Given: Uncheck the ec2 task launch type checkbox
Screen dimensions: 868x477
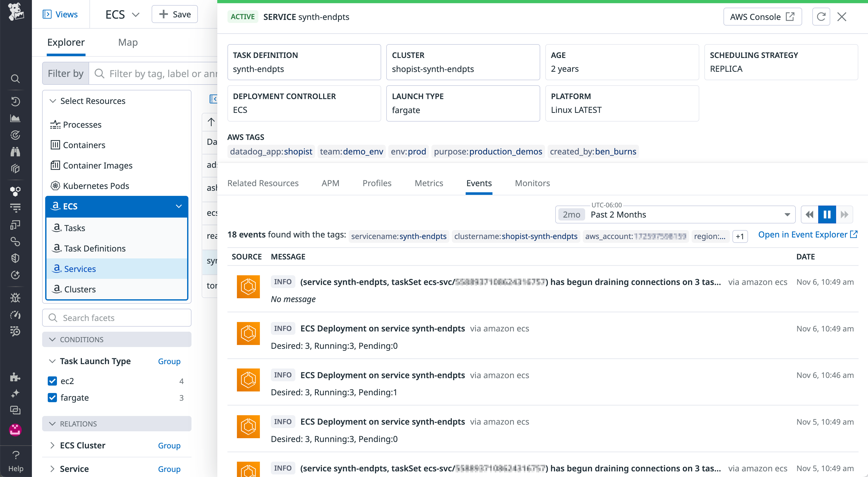Looking at the screenshot, I should coord(52,381).
